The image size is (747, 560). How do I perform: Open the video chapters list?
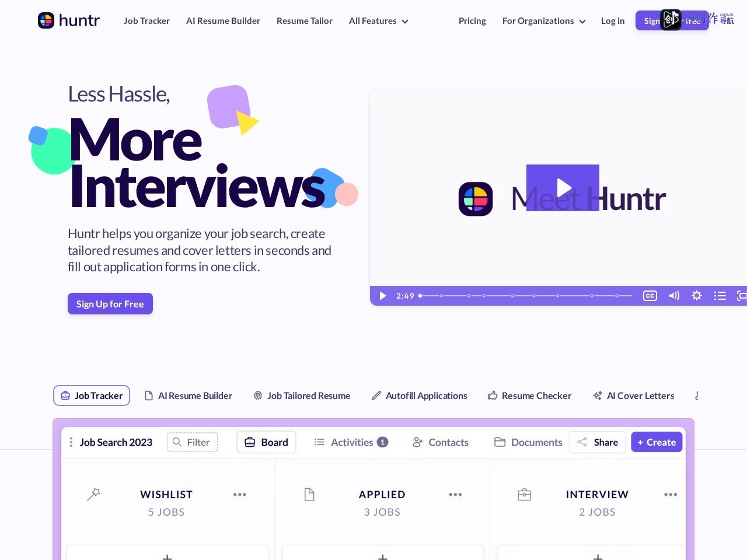720,296
